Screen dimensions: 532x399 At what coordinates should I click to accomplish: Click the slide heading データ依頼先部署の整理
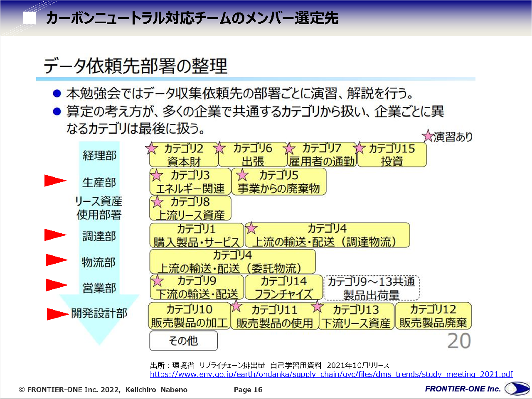[x=135, y=66]
